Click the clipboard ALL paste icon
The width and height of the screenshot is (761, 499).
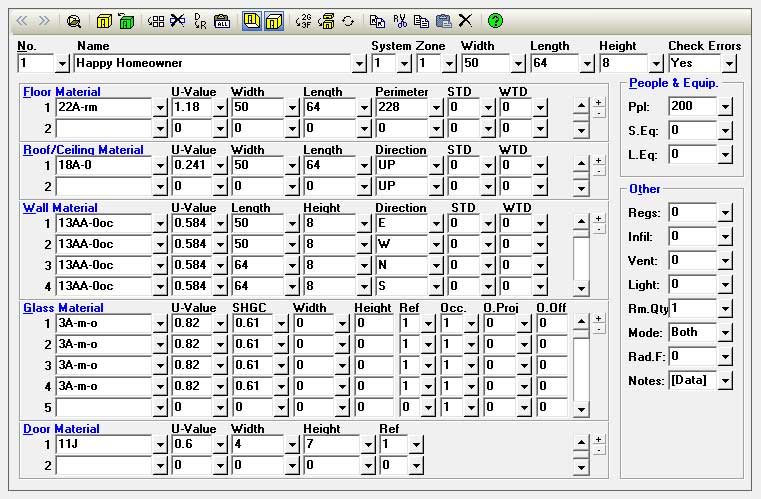[x=222, y=21]
